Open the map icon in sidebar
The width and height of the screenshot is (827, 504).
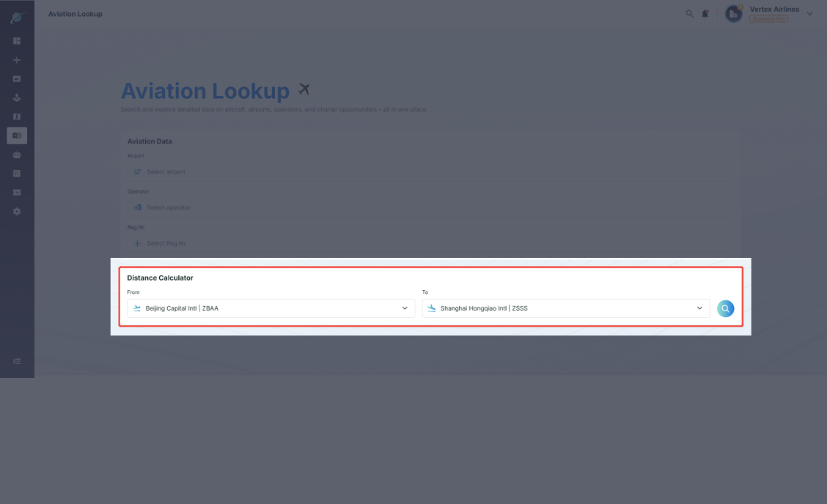click(x=17, y=116)
